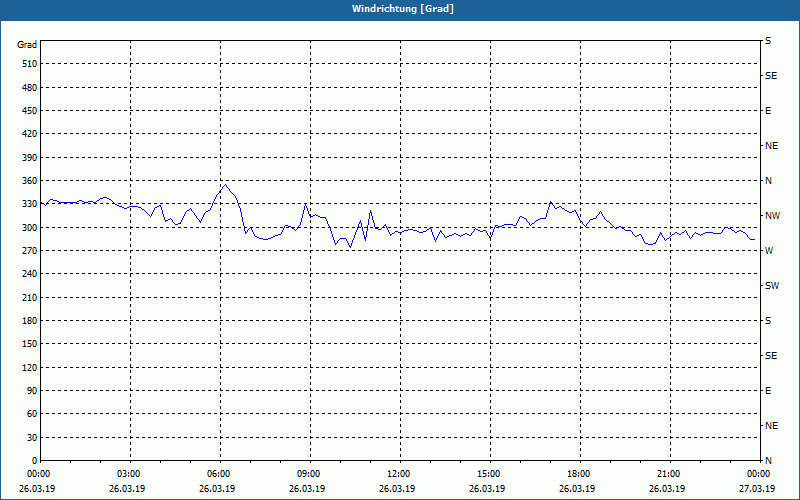800x500 pixels.
Task: Click the 00:00 label above 27.03.19
Action: pos(758,474)
